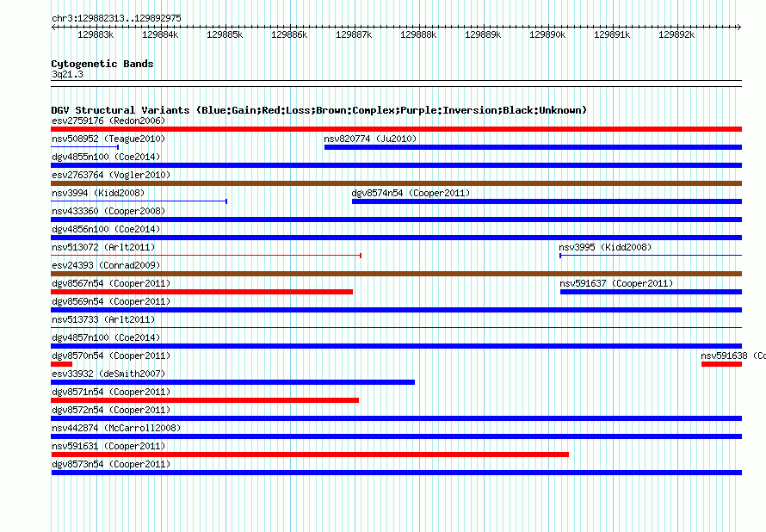Select the blue bar under dgv8573n54
This screenshot has width=766, height=532.
coord(396,473)
